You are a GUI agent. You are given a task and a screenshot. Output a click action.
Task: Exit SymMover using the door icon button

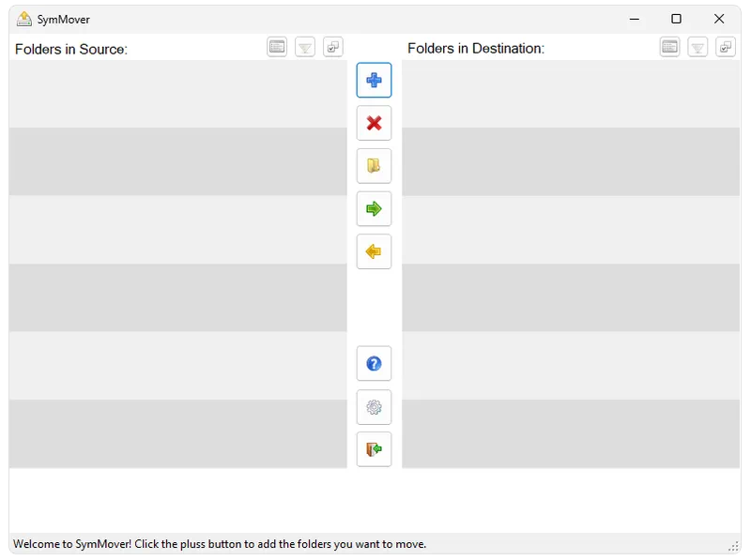[374, 449]
